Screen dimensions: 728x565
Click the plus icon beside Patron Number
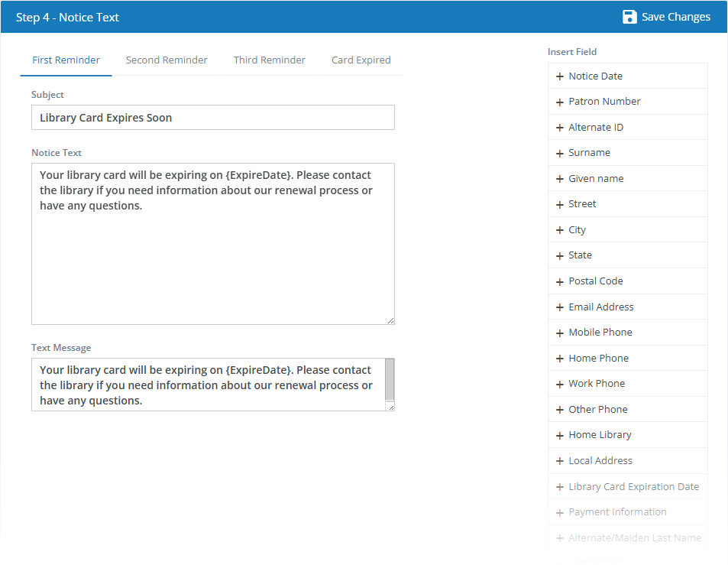[x=559, y=102]
